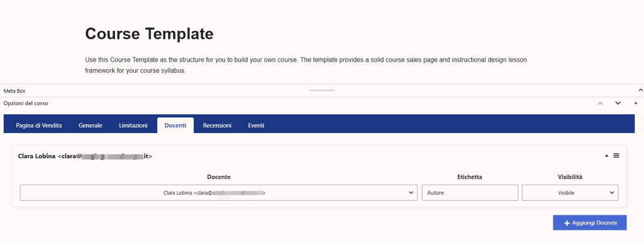This screenshot has width=644, height=243.
Task: Toggle the Opzioni del corso panel triangle
Action: [x=636, y=103]
